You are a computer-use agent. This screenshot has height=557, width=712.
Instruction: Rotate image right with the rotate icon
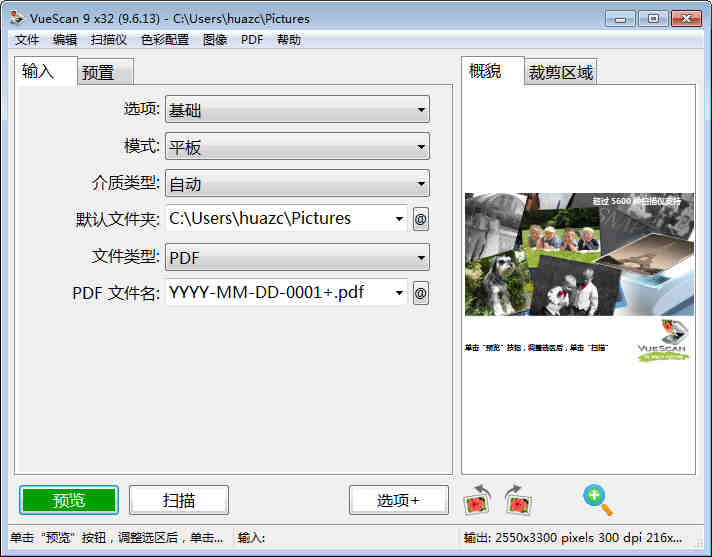pos(518,500)
